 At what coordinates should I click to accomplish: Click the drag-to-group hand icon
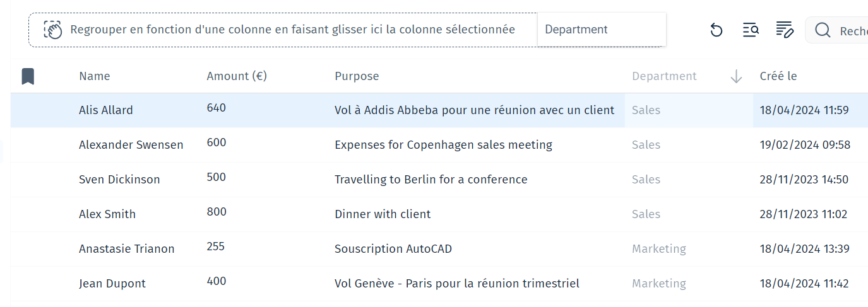click(53, 30)
